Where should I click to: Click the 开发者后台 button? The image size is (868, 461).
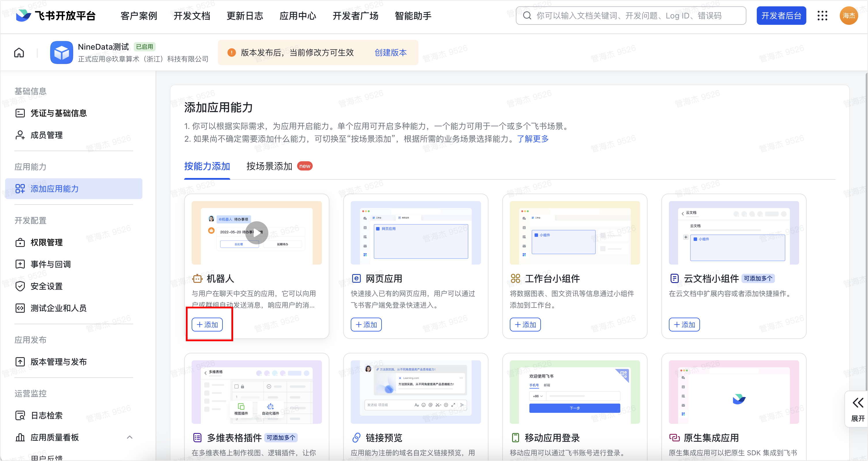pos(781,16)
